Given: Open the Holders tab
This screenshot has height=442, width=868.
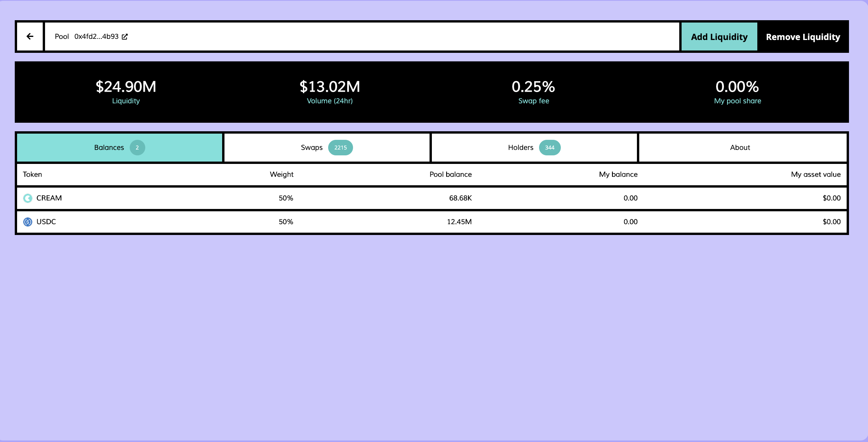Looking at the screenshot, I should [x=520, y=148].
